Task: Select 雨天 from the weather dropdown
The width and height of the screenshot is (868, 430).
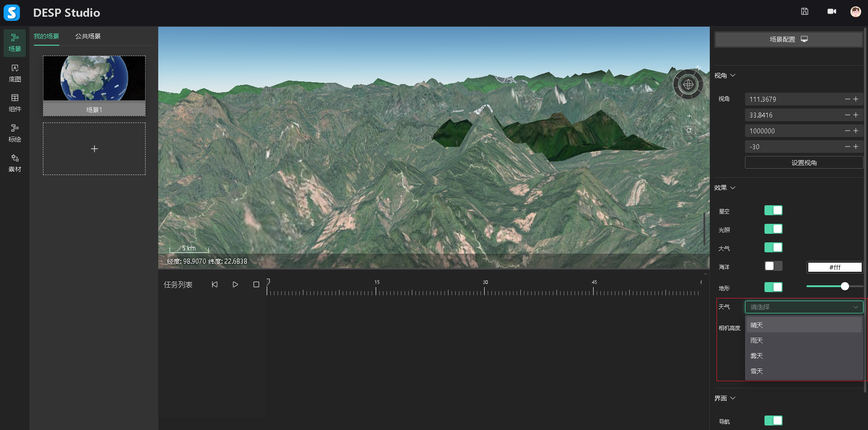Action: [x=757, y=340]
